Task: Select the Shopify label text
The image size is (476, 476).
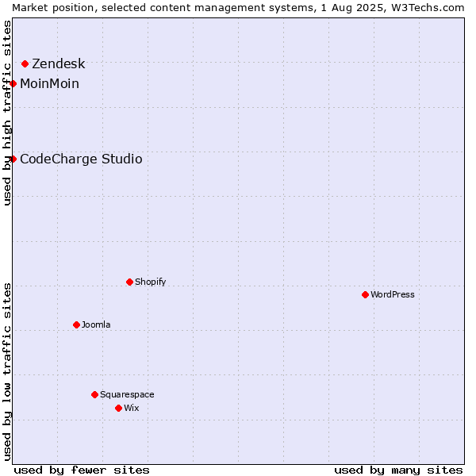Action: coord(150,282)
